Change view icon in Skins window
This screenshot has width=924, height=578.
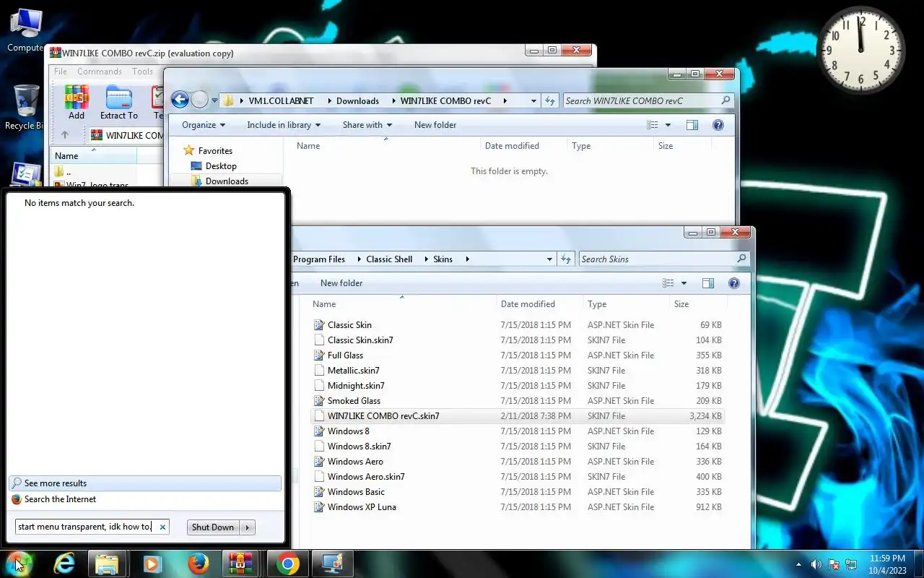click(668, 283)
